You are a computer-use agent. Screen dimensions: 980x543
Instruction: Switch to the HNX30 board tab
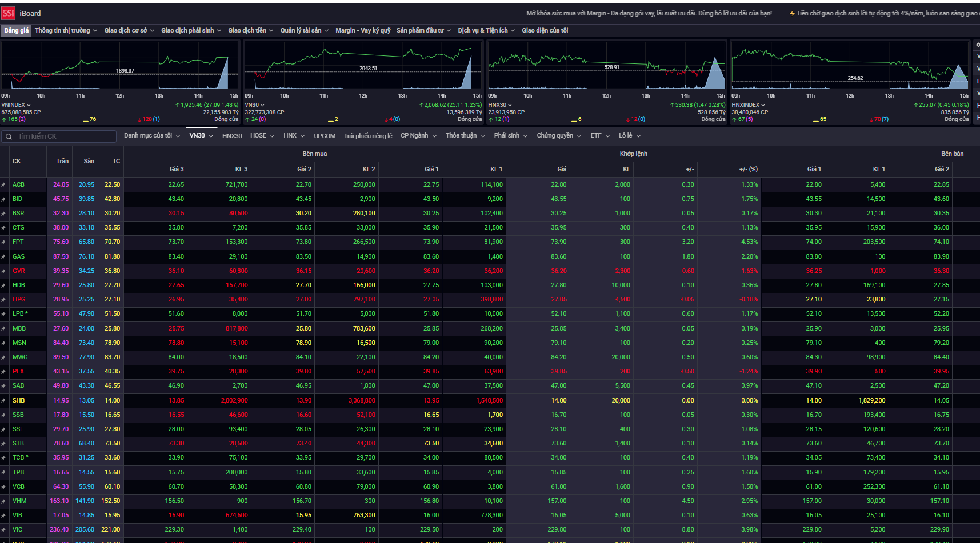[x=232, y=136]
